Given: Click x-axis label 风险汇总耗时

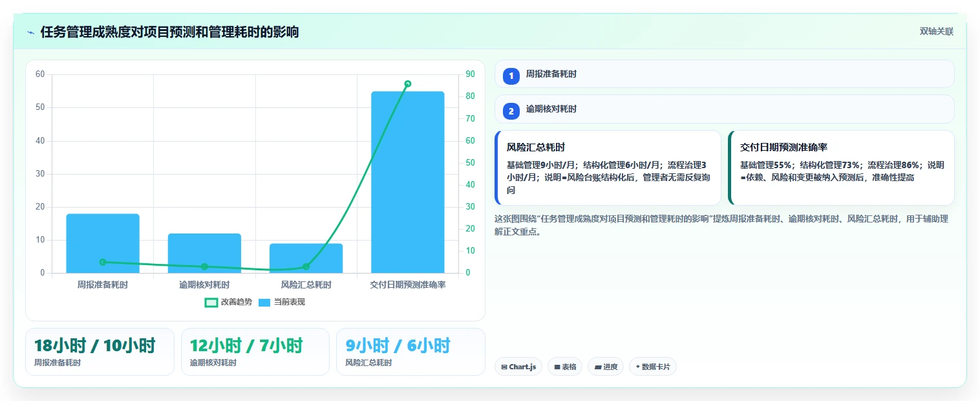Looking at the screenshot, I should (306, 285).
